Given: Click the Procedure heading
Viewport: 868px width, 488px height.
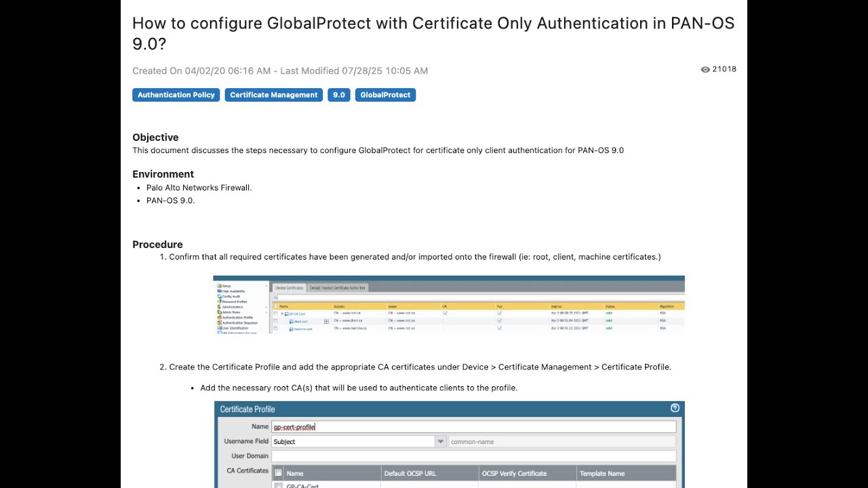Looking at the screenshot, I should pyautogui.click(x=157, y=245).
